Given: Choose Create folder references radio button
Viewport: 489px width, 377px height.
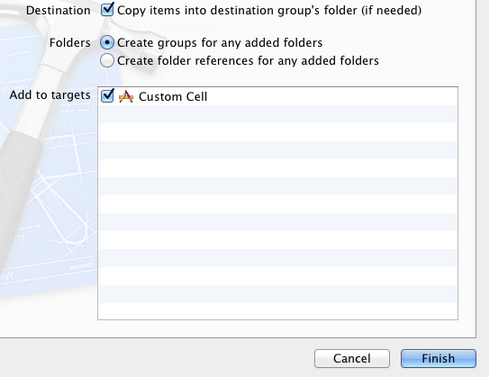Looking at the screenshot, I should tap(107, 61).
